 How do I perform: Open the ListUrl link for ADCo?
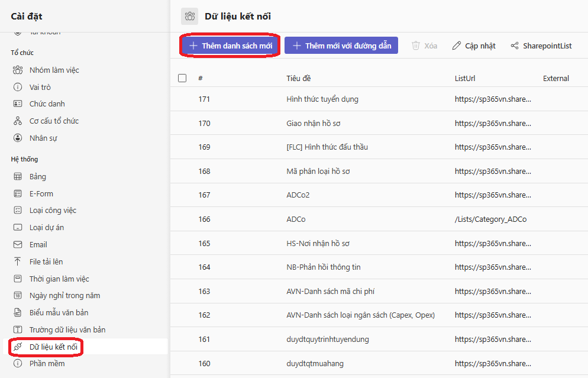pos(490,219)
